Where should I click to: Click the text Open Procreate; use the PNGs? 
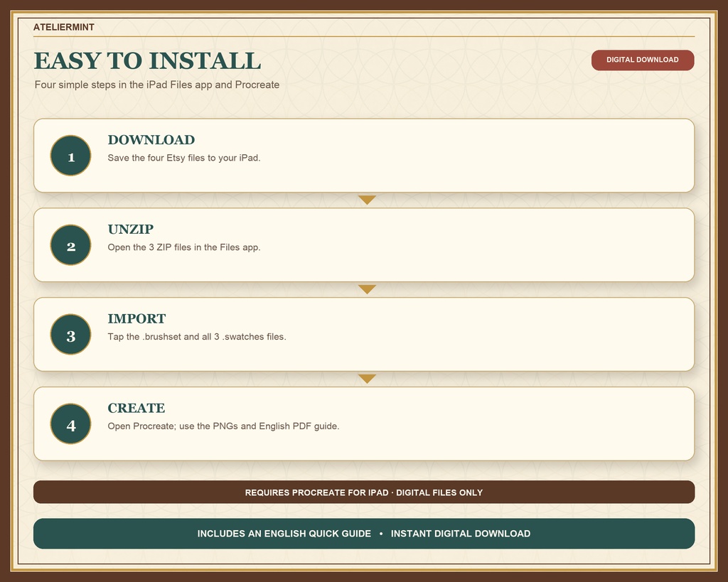click(223, 426)
